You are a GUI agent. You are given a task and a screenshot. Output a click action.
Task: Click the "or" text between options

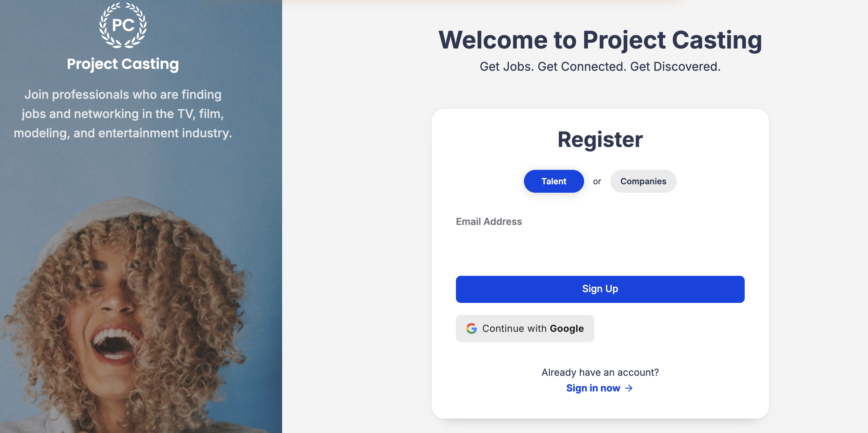[597, 182]
